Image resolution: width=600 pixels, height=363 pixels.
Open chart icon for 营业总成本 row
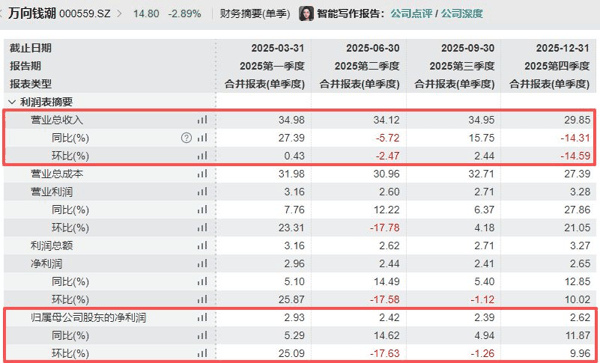(x=202, y=174)
